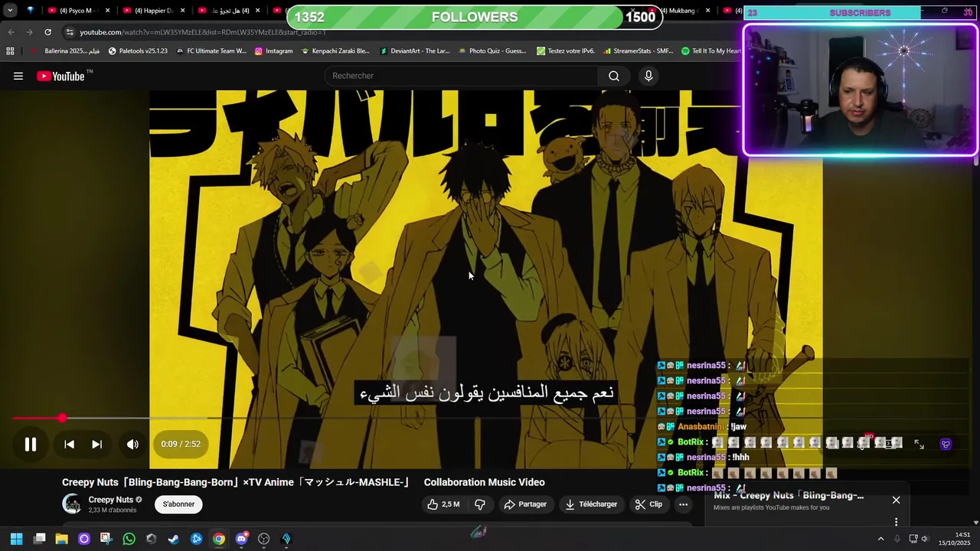The image size is (980, 551).
Task: View site information icon in address bar
Action: click(70, 32)
